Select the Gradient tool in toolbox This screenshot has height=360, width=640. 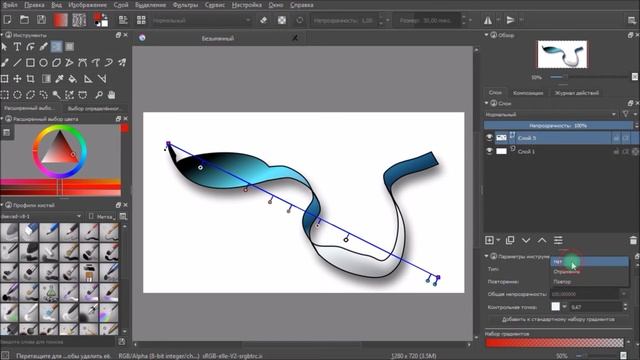46,79
